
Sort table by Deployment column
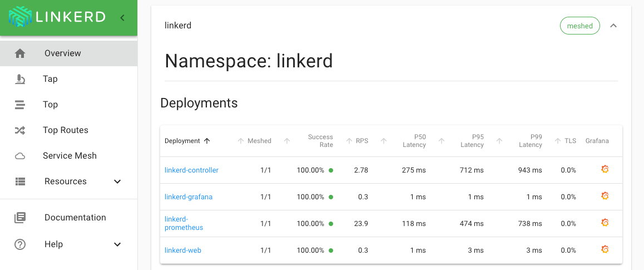click(187, 141)
